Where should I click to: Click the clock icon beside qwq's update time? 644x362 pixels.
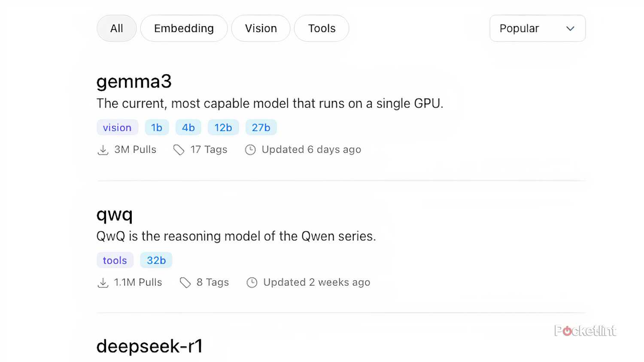pos(252,282)
